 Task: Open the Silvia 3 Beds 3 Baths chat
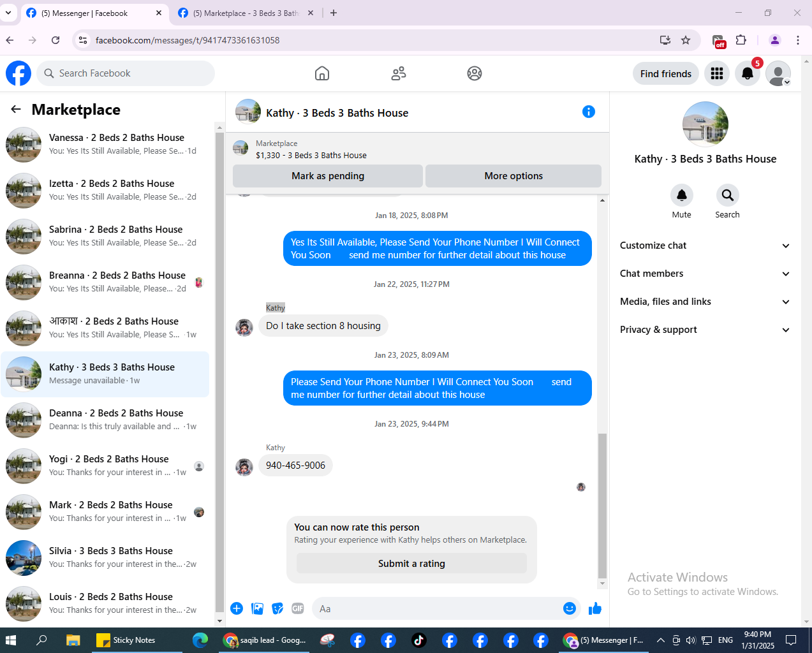tap(105, 557)
